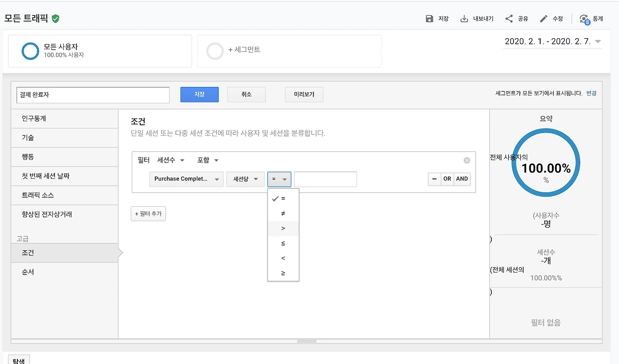Select the 조건 advanced tab

(x=64, y=253)
